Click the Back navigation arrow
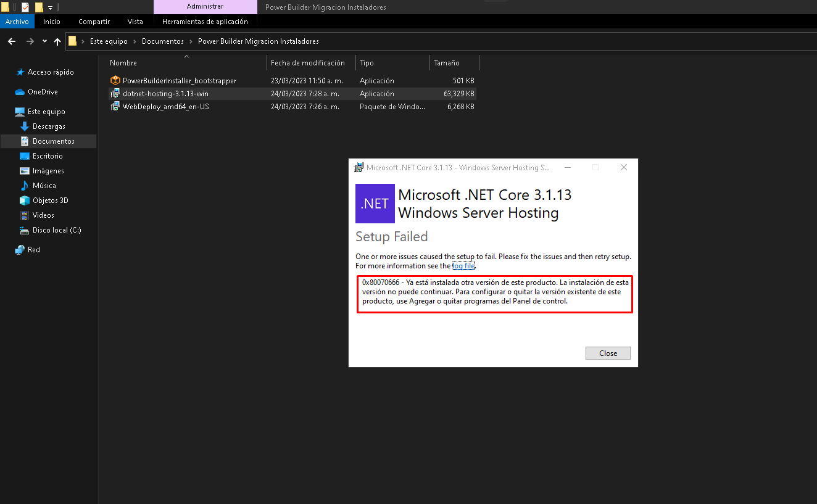Image resolution: width=817 pixels, height=504 pixels. pyautogui.click(x=11, y=41)
